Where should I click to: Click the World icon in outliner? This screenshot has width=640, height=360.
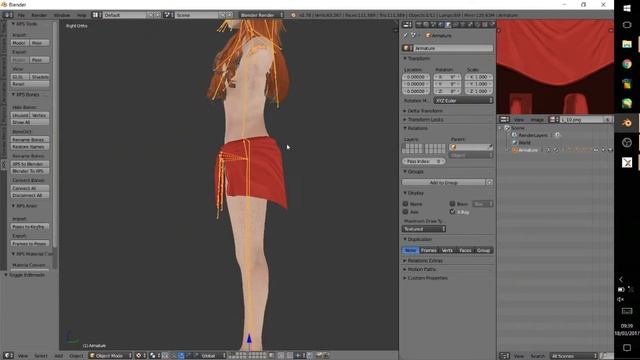point(514,142)
